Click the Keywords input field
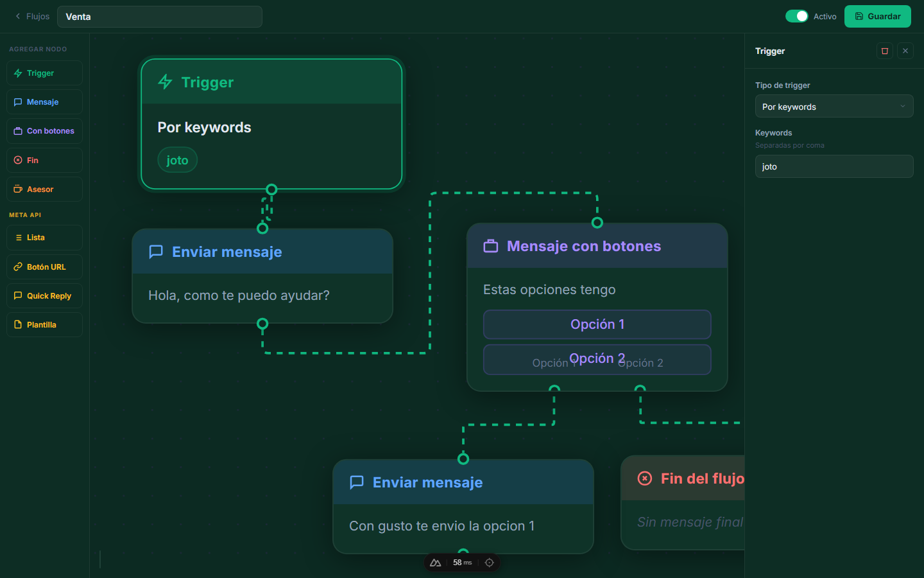 tap(834, 166)
